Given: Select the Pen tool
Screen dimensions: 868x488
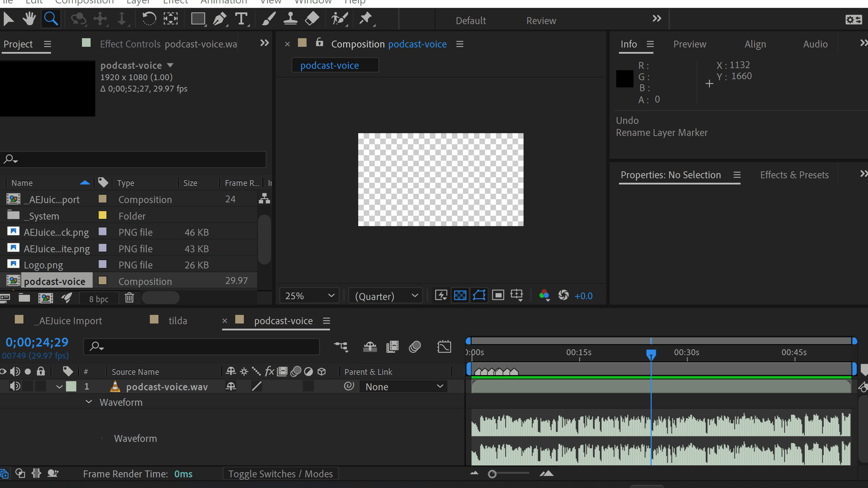Looking at the screenshot, I should pyautogui.click(x=219, y=19).
